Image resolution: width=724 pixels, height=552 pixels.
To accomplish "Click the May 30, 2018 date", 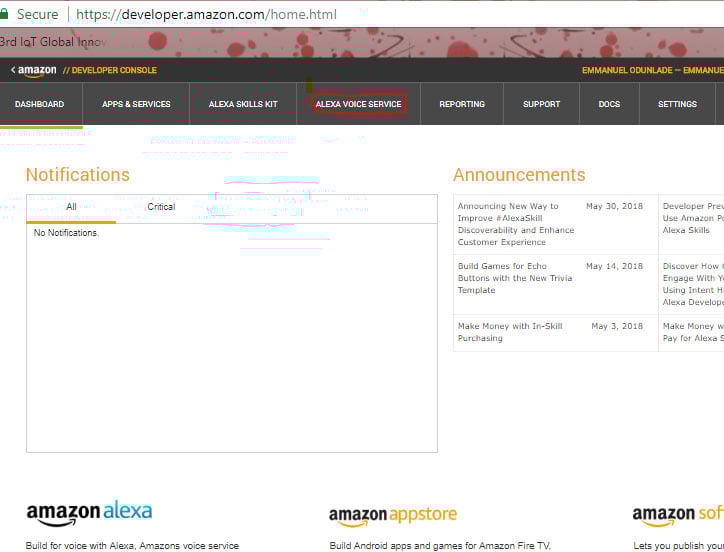I will point(615,206).
